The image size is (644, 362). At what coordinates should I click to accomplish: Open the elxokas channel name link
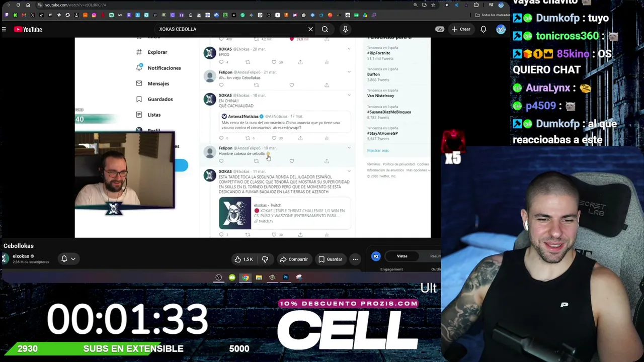pyautogui.click(x=21, y=256)
